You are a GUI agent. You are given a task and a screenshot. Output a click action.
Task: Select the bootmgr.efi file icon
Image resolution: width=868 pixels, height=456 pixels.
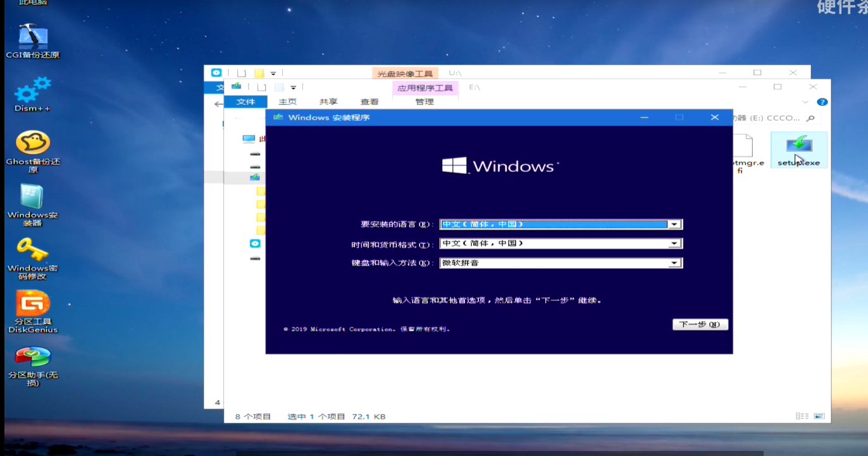[x=743, y=154]
